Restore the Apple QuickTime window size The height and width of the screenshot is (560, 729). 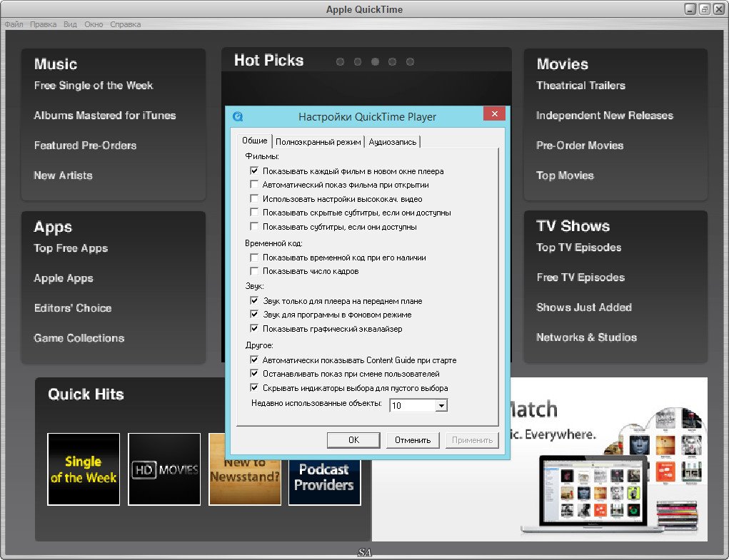pyautogui.click(x=704, y=9)
